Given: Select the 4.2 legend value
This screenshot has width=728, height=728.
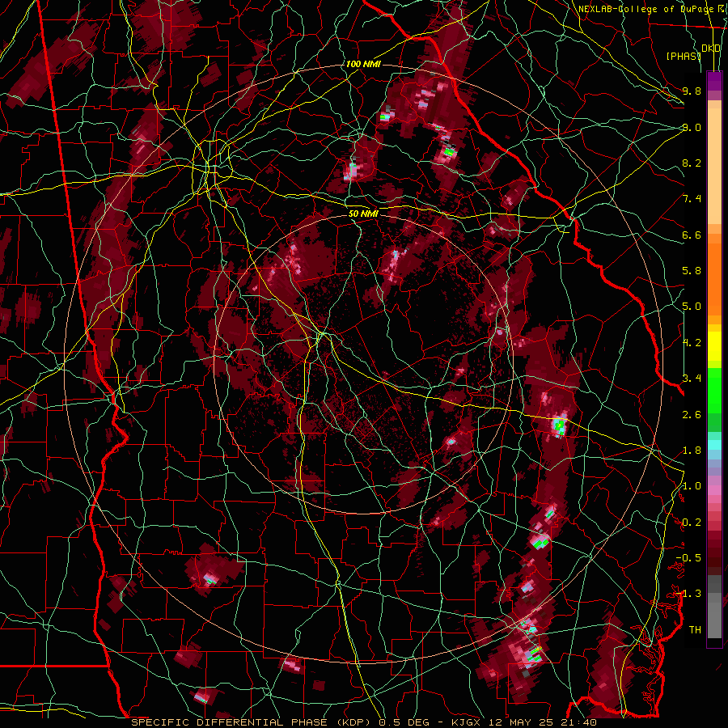Looking at the screenshot, I should (692, 343).
